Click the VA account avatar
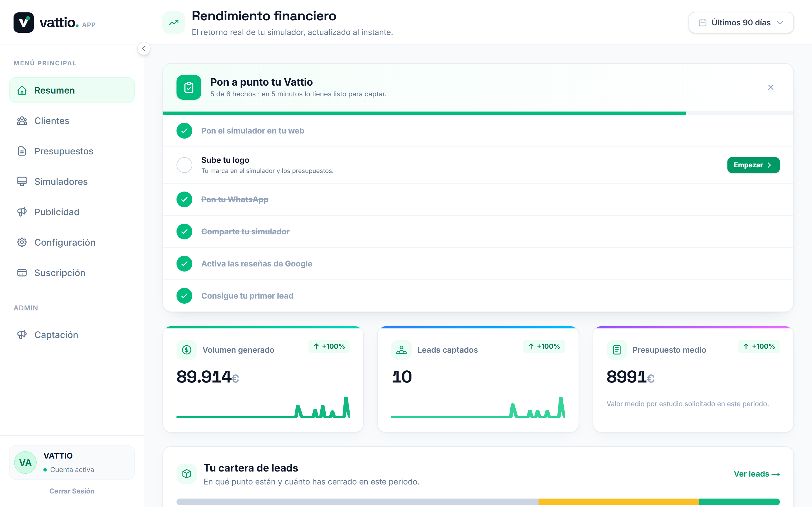This screenshot has width=812, height=507. 25,462
